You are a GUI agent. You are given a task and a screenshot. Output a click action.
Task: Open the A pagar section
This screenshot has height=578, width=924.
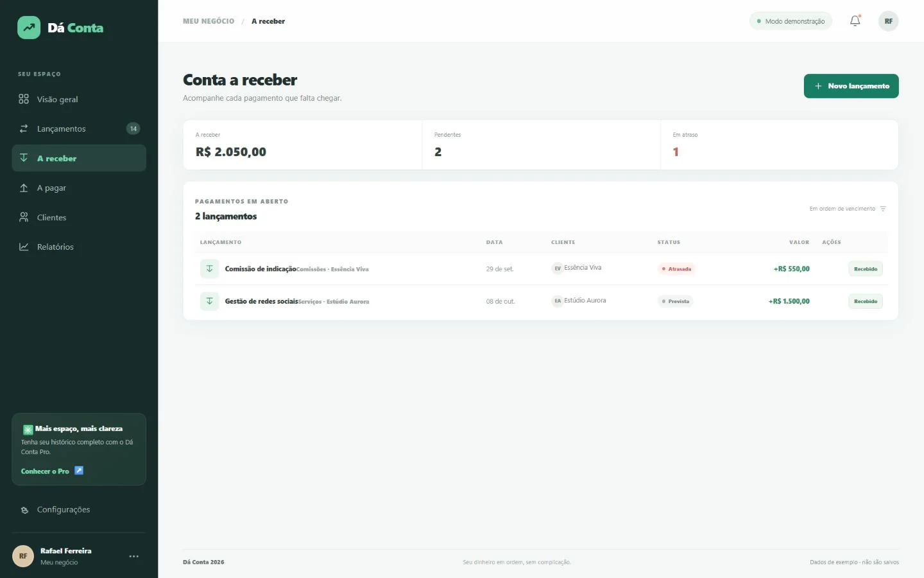point(79,188)
